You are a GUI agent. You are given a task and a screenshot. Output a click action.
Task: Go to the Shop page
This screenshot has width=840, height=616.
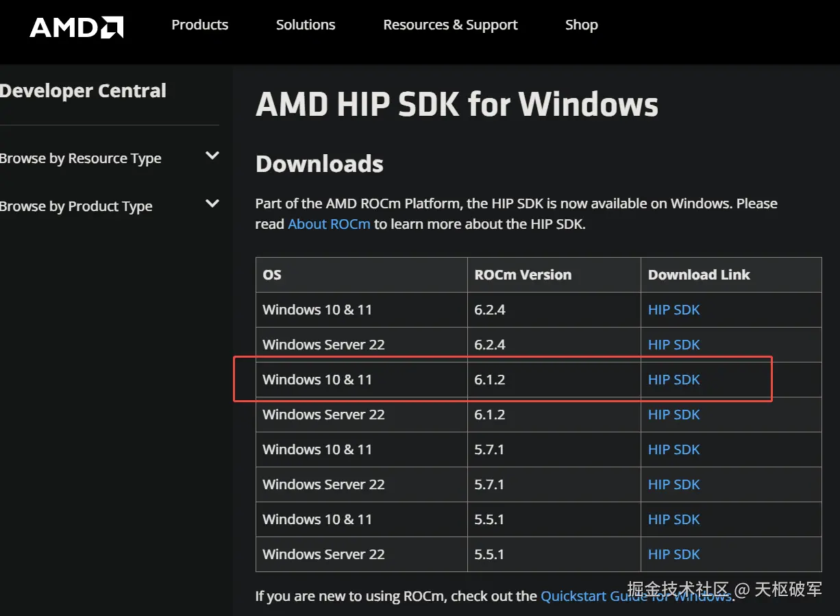click(581, 25)
